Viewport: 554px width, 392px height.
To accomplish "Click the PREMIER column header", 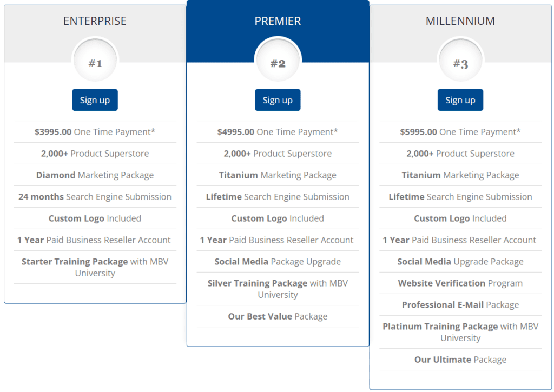I will pyautogui.click(x=278, y=21).
